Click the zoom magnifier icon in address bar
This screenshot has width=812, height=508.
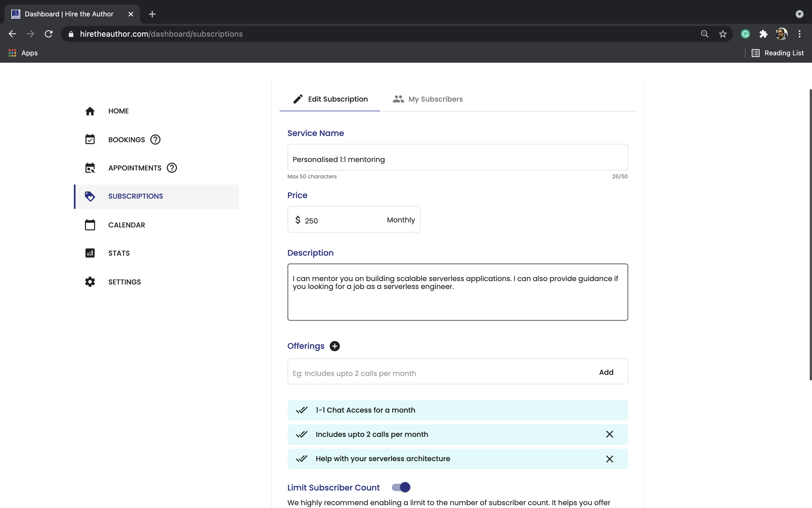[705, 34]
